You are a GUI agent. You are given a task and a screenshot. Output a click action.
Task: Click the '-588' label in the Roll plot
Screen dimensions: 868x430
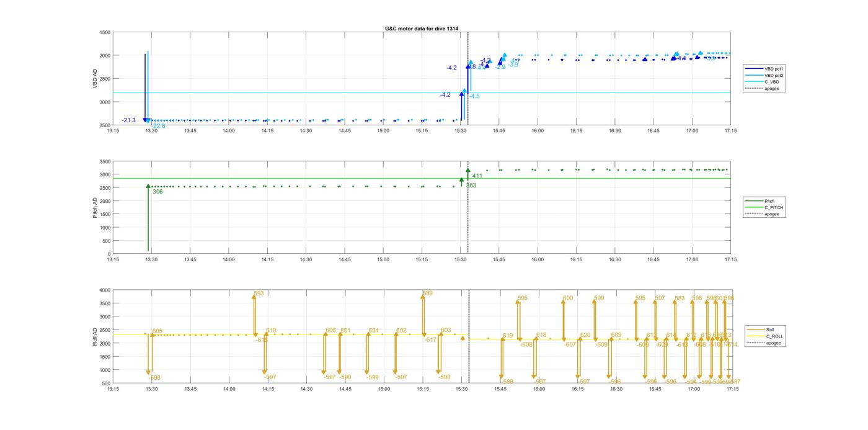coord(507,382)
